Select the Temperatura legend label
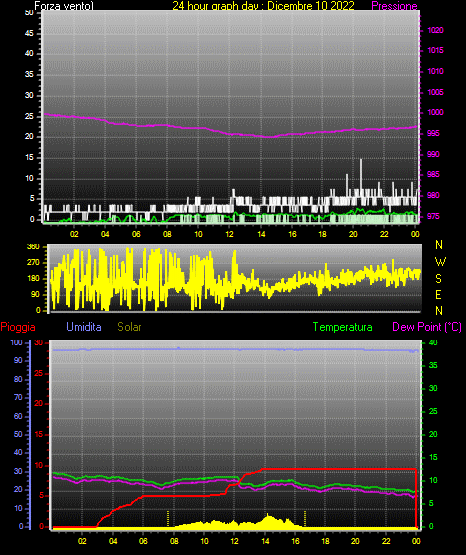The height and width of the screenshot is (555, 466). [343, 327]
